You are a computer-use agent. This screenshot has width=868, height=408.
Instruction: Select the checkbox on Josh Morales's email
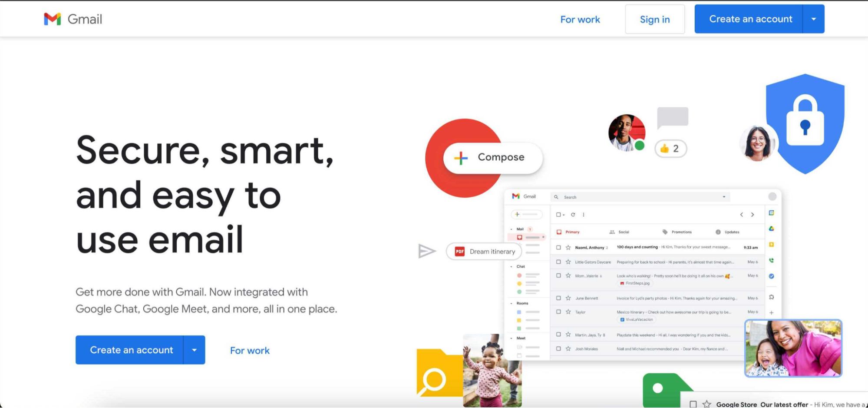tap(559, 349)
